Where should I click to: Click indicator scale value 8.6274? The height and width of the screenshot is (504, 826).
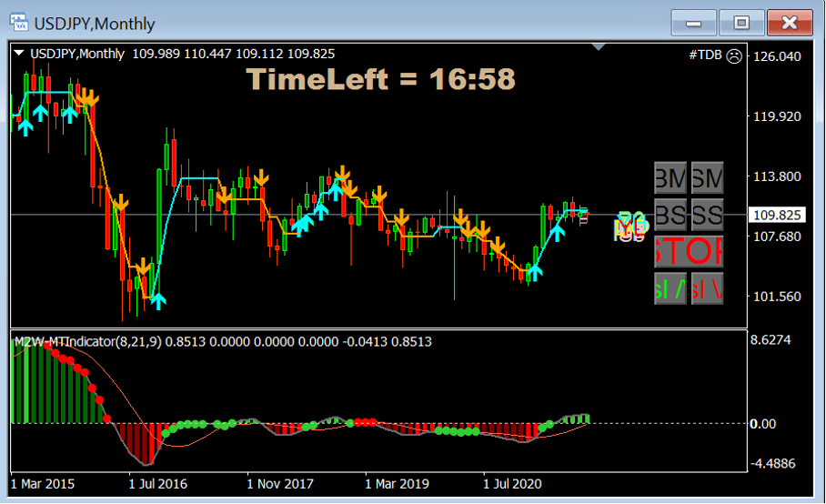point(771,339)
